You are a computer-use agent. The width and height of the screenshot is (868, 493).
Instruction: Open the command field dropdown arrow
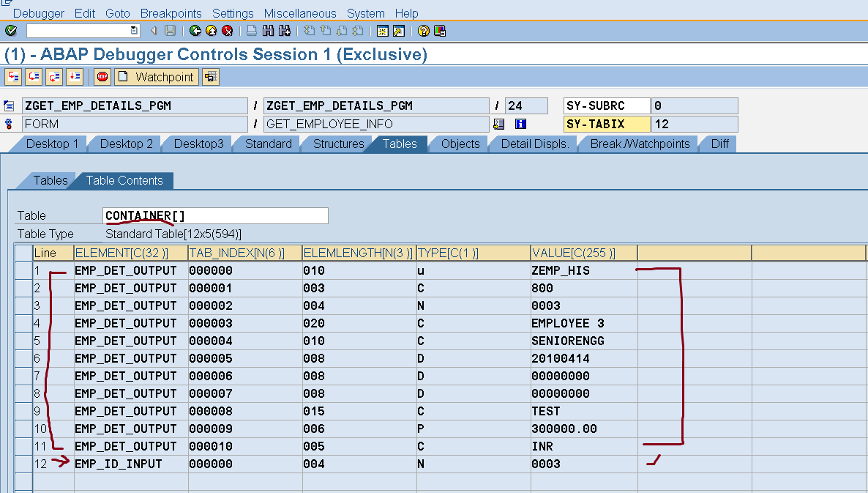134,31
